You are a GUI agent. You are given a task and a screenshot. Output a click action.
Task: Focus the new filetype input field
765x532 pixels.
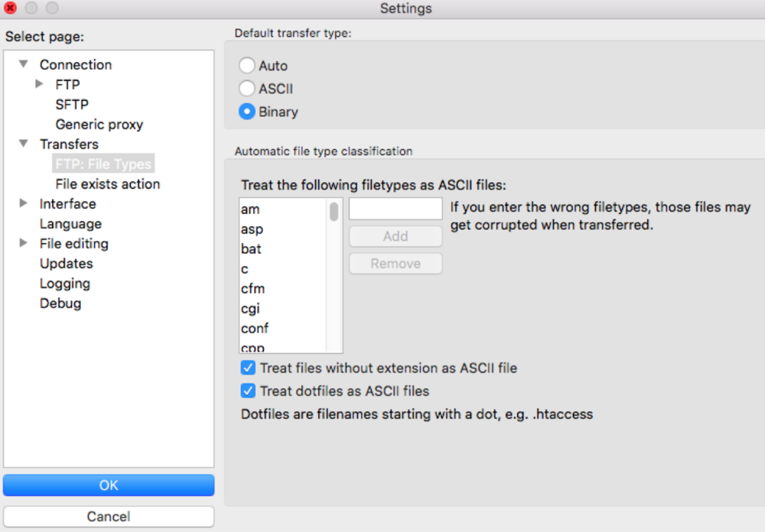(x=396, y=209)
